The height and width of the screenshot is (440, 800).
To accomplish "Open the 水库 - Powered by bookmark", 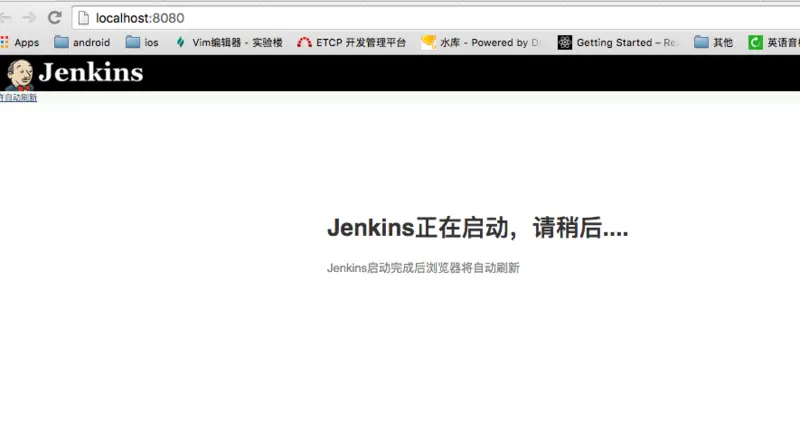I will (480, 42).
